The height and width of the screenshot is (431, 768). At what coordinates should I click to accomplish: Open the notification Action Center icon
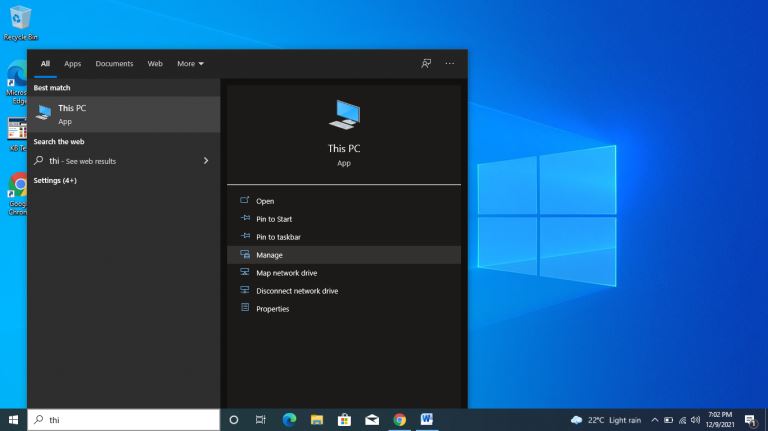750,420
